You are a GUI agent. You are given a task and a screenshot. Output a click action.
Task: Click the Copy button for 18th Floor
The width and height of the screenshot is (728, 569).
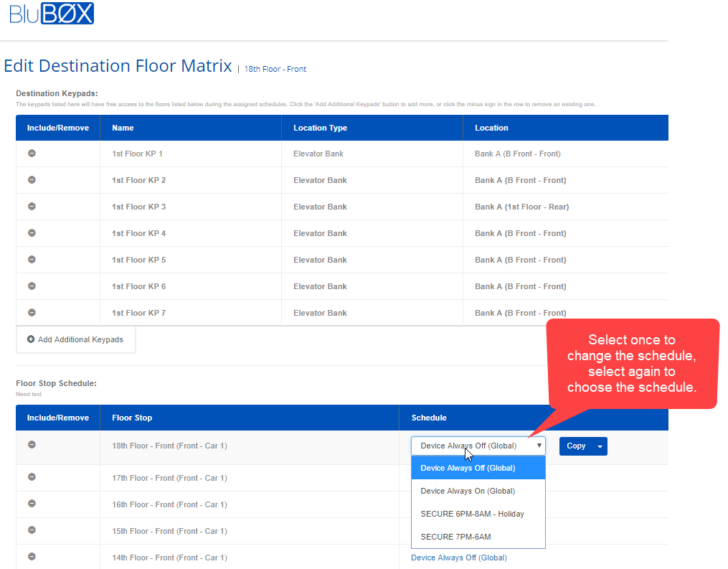[x=576, y=446]
